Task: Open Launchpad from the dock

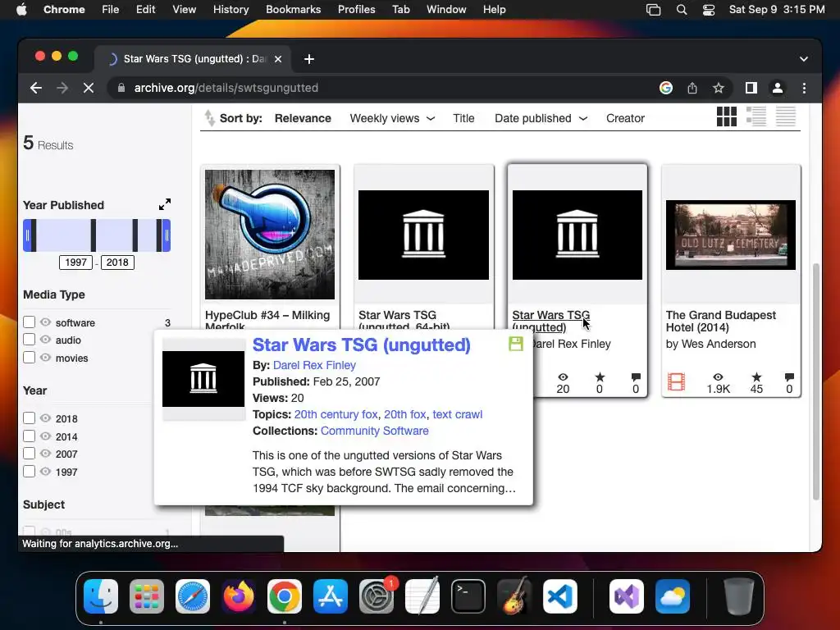Action: click(147, 596)
